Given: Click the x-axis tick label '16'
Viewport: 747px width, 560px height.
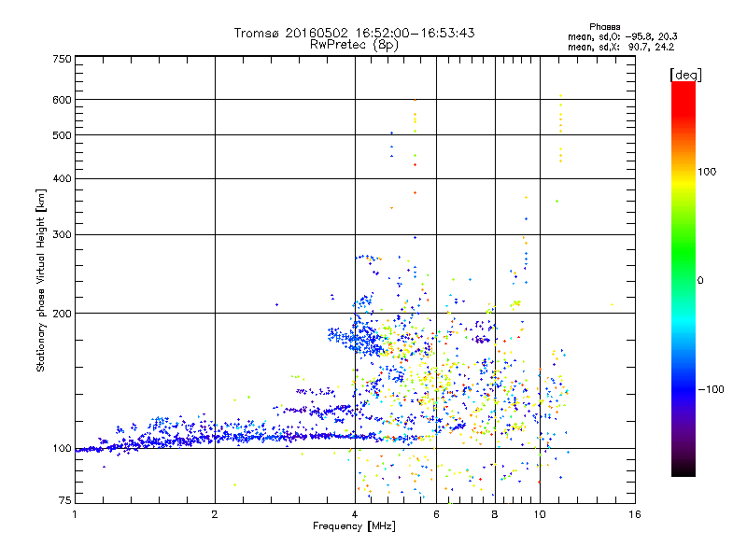Looking at the screenshot, I should pos(635,514).
